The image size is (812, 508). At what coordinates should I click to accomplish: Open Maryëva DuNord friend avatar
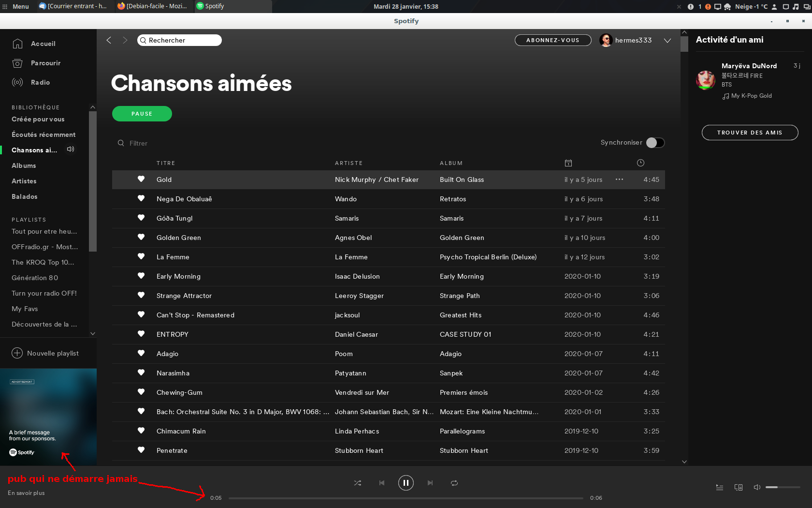click(x=706, y=80)
